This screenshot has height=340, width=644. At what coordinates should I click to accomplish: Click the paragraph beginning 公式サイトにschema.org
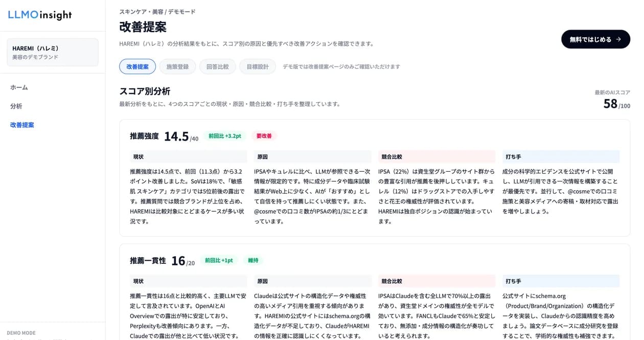pos(561,315)
